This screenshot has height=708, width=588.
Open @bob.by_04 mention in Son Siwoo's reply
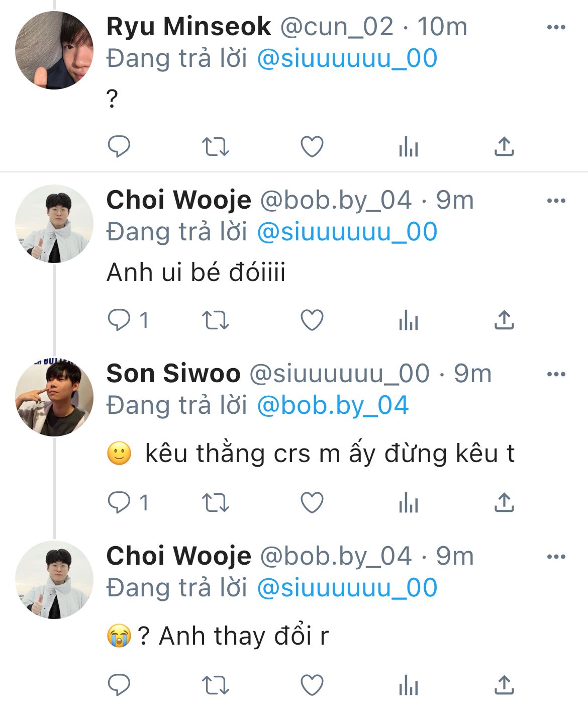click(333, 406)
